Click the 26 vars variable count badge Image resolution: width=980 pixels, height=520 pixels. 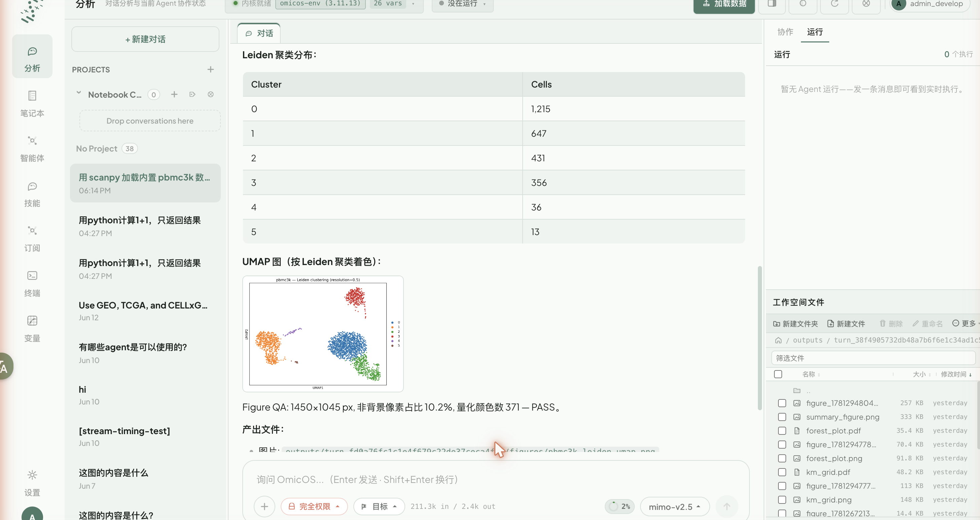pyautogui.click(x=388, y=3)
